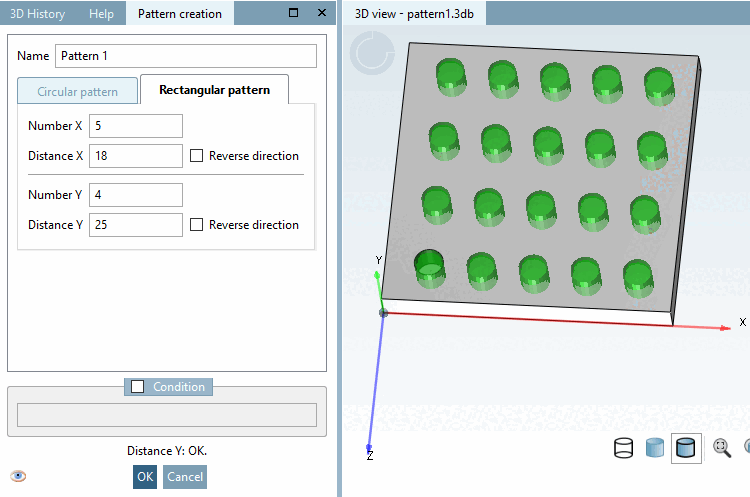
Task: Click the Distance Y input field
Action: tap(136, 225)
